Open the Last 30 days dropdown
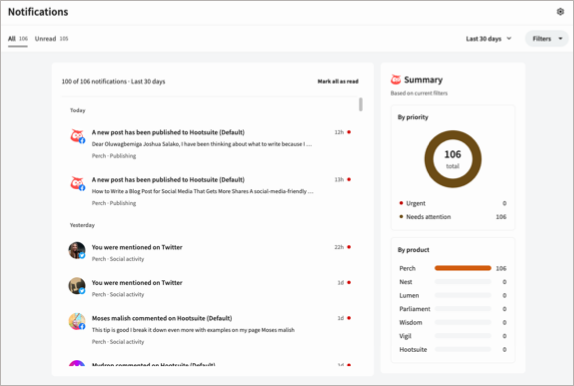 488,39
